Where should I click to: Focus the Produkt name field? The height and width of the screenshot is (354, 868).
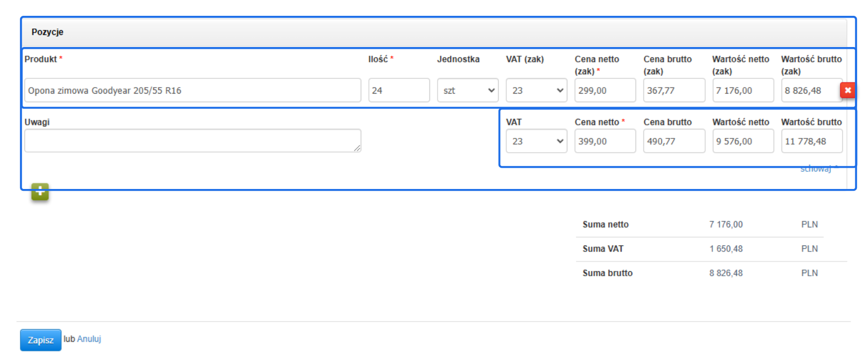tap(193, 90)
